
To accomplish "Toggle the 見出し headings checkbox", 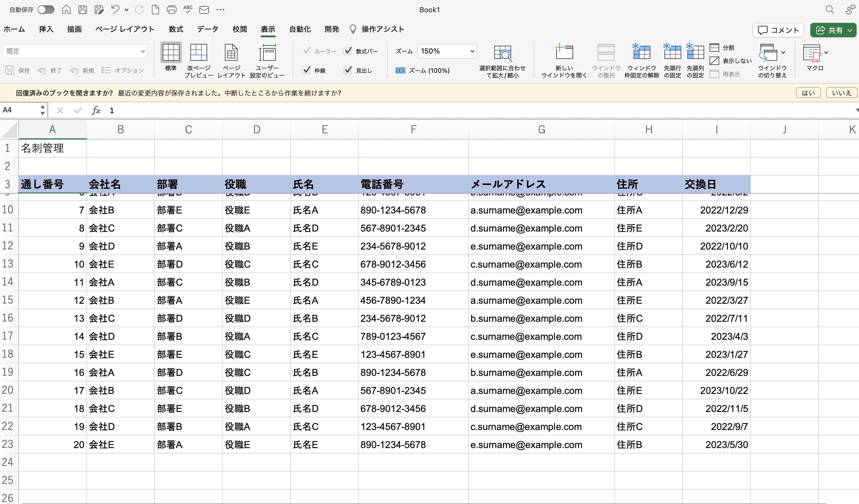I will tap(348, 70).
